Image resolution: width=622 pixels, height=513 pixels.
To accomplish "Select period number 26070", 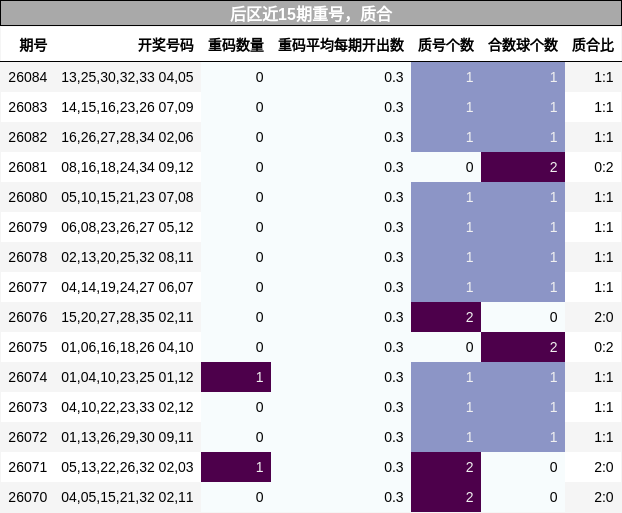I will tap(28, 497).
